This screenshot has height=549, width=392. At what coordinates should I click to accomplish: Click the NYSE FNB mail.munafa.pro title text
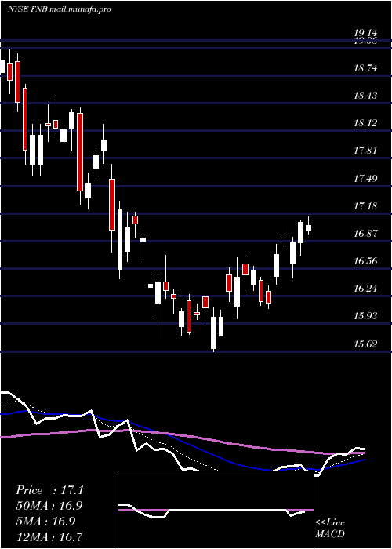pos(59,9)
